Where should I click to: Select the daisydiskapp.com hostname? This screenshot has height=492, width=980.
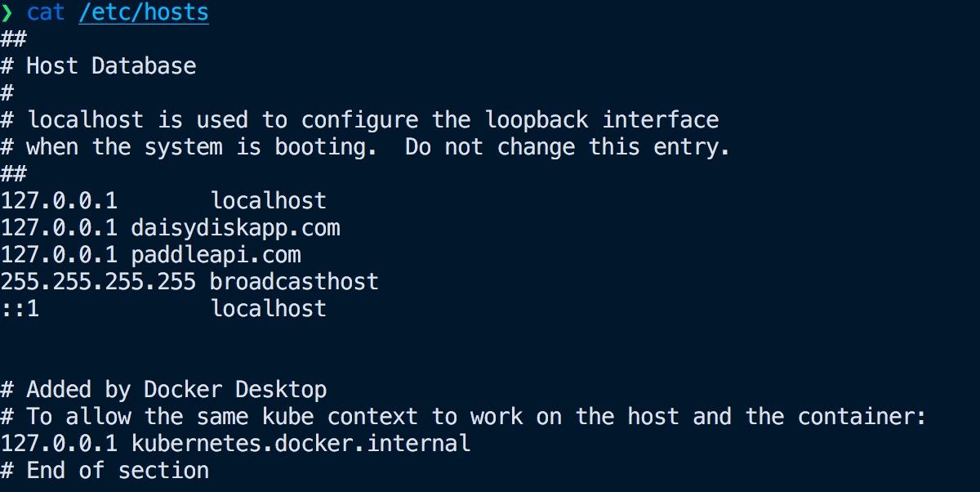(x=235, y=228)
